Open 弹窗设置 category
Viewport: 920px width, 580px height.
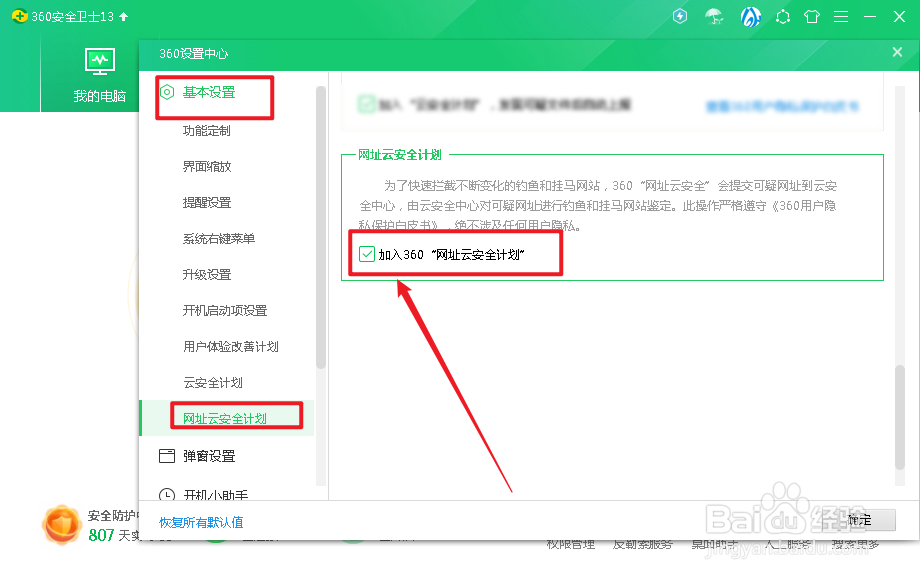[209, 456]
